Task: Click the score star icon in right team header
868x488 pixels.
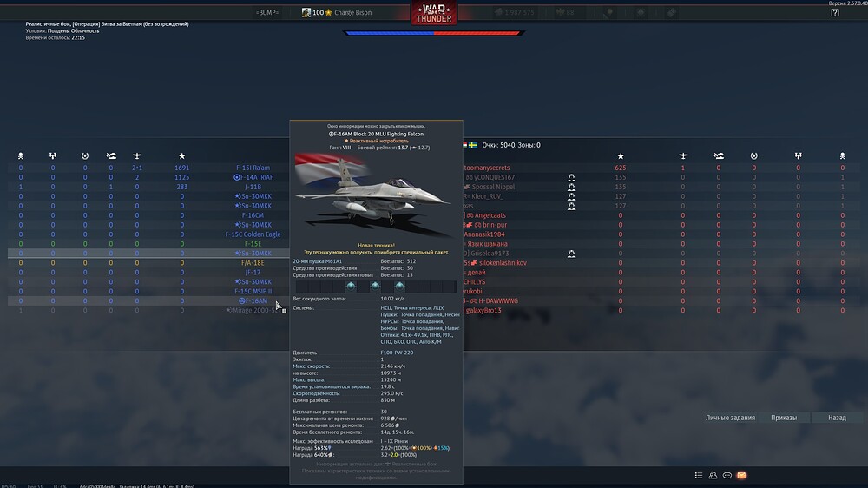Action: tap(621, 156)
